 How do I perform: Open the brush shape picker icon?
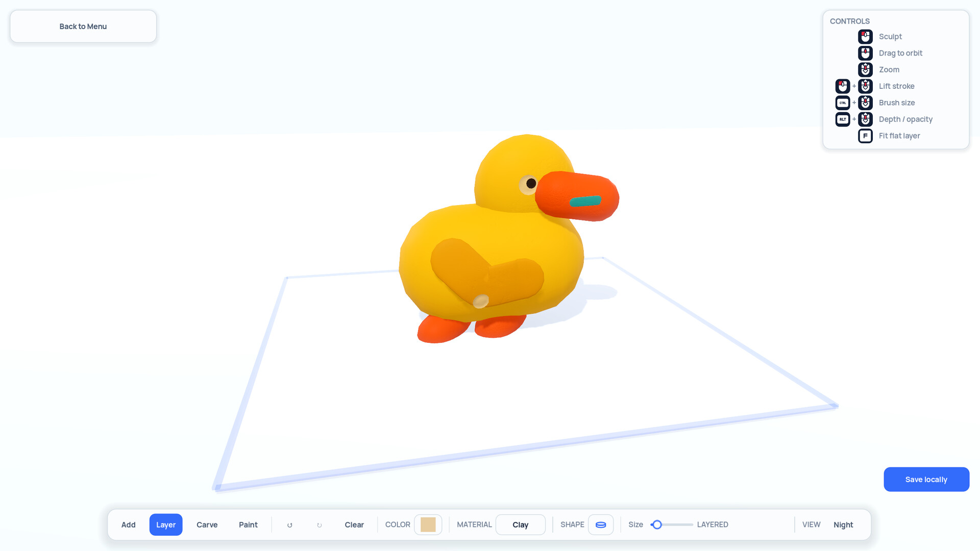(x=601, y=525)
